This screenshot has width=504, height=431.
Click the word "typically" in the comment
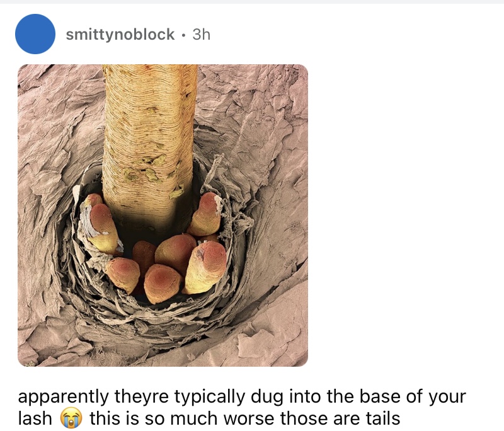coord(210,398)
